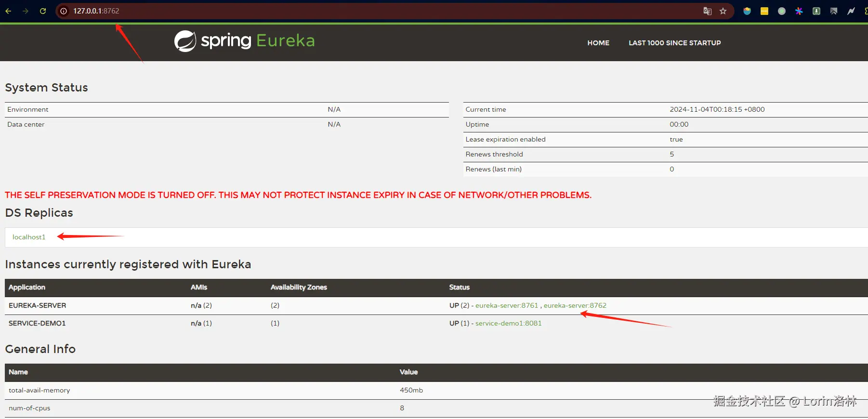Select the num-of-cpus row name
The image size is (868, 419).
point(29,408)
